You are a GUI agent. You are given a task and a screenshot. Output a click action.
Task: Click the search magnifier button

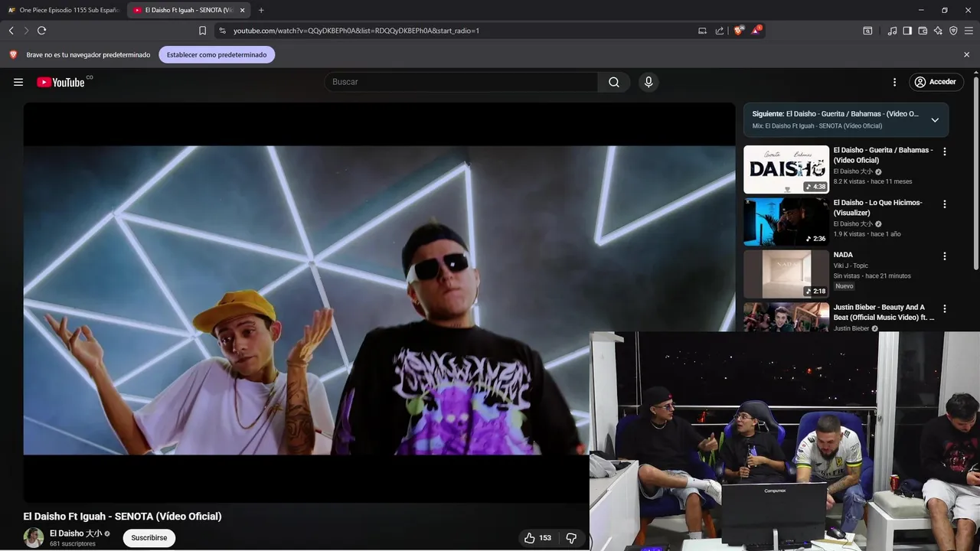614,82
